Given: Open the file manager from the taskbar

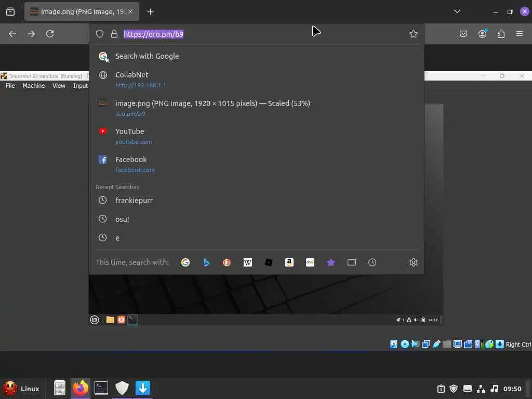Looking at the screenshot, I should point(59,388).
